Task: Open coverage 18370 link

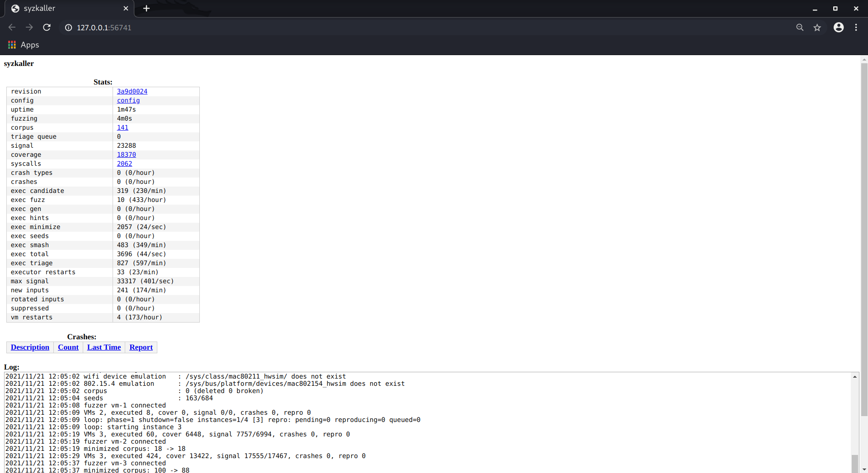Action: [x=126, y=155]
